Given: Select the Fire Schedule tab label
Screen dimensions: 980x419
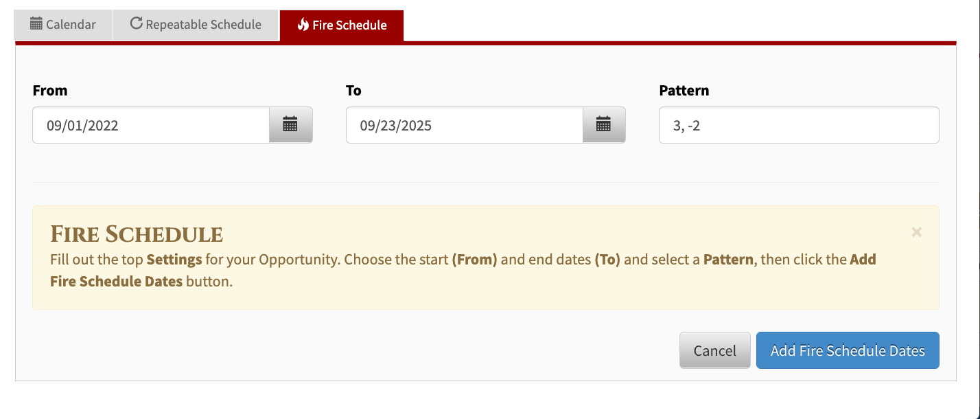Looking at the screenshot, I should (x=349, y=25).
